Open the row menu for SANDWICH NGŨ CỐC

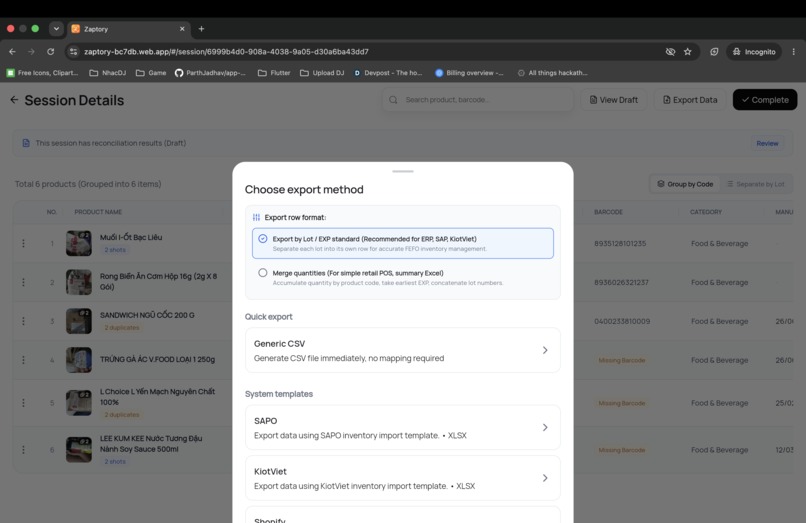23,321
